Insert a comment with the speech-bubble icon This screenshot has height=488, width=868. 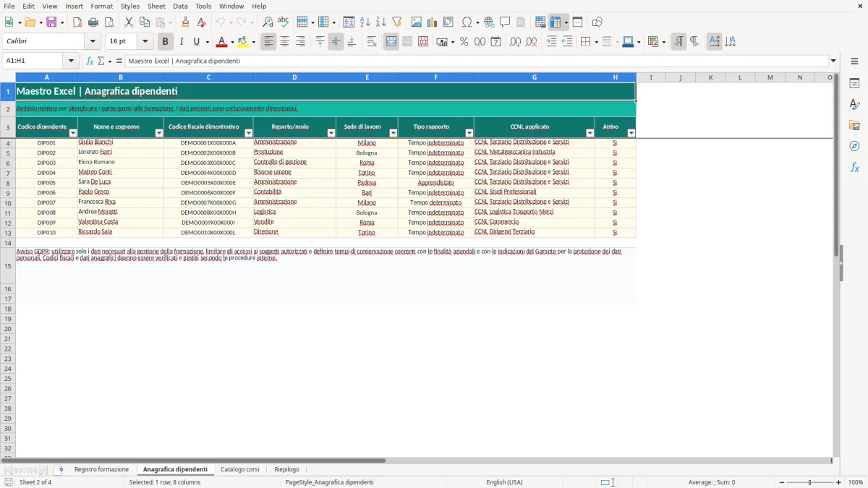click(505, 22)
